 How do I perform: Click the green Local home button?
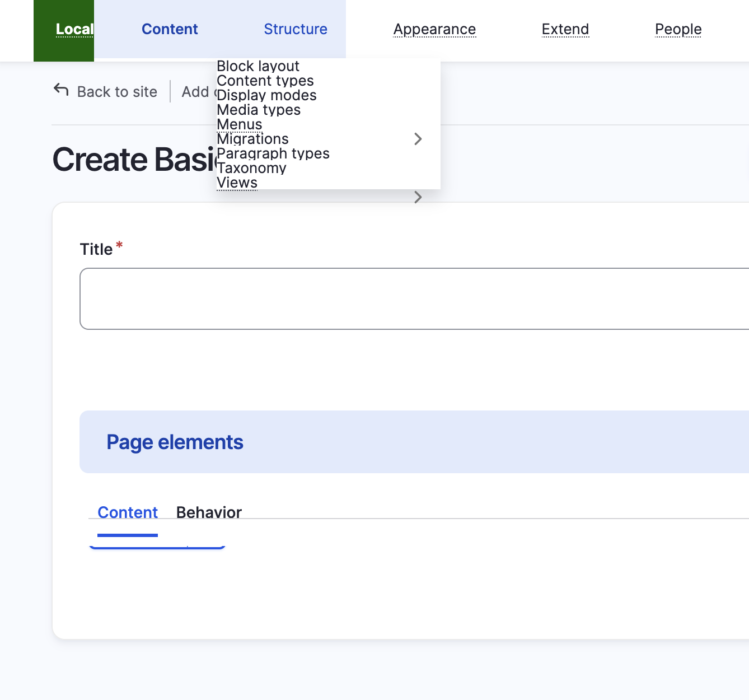(63, 29)
